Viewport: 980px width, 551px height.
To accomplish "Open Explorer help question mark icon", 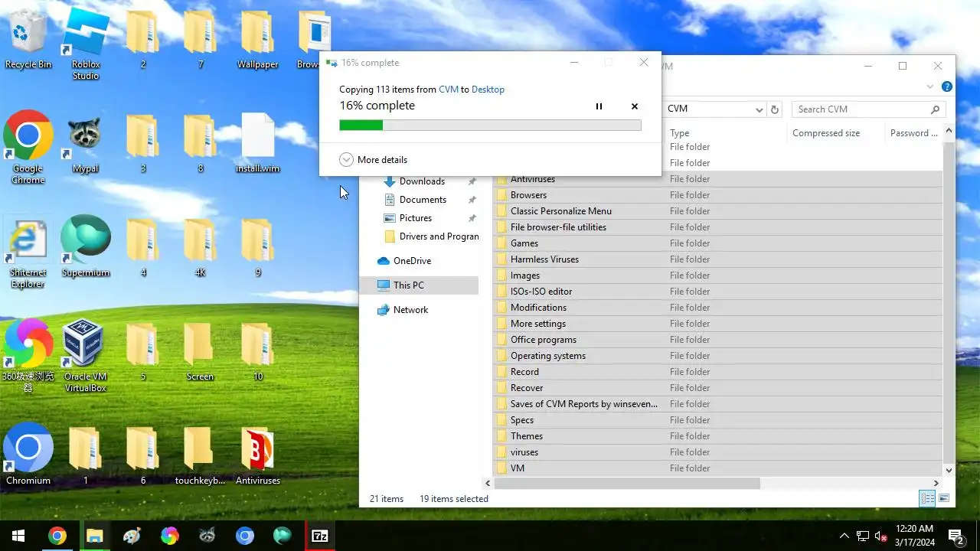I will 947,87.
